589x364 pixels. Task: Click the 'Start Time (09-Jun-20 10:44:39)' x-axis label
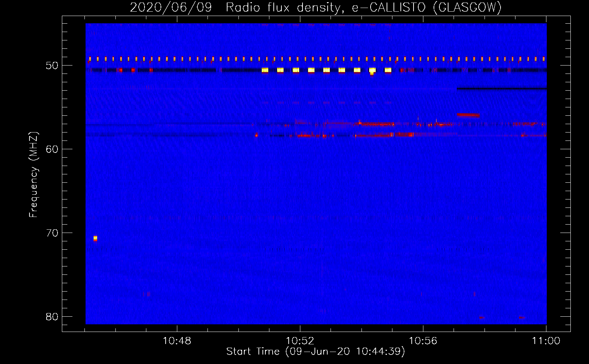coord(316,352)
